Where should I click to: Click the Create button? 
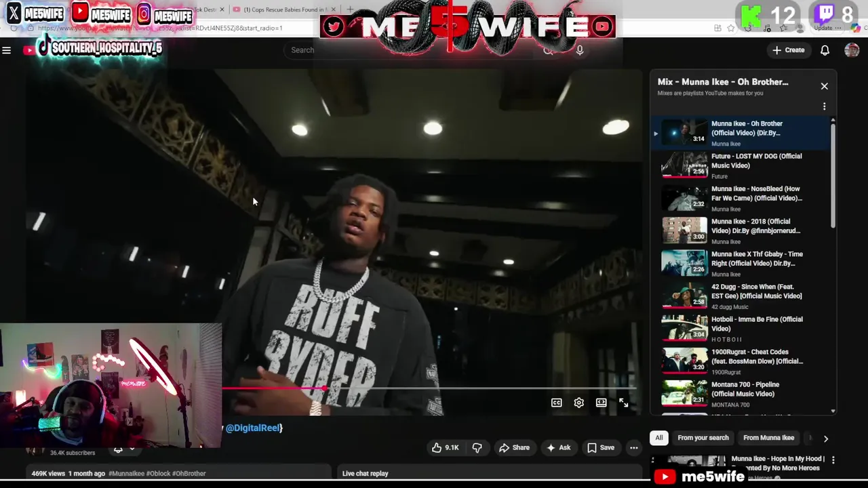[x=789, y=50]
